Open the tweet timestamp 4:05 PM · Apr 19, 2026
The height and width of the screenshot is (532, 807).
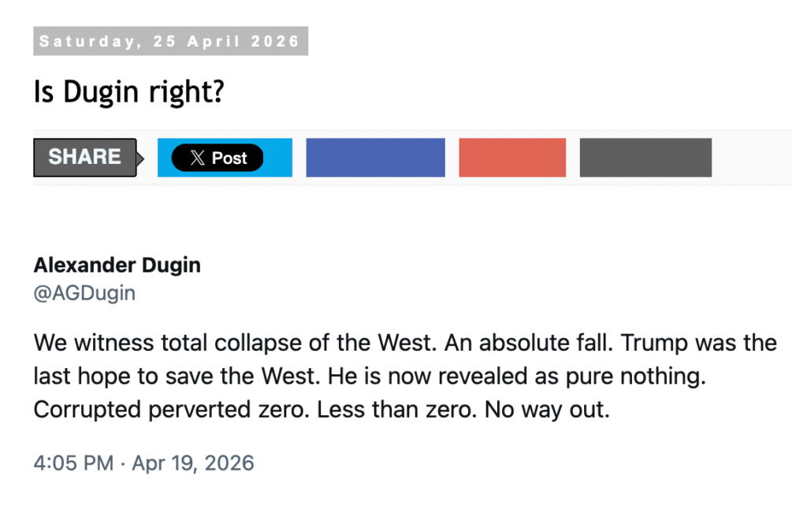pyautogui.click(x=143, y=463)
